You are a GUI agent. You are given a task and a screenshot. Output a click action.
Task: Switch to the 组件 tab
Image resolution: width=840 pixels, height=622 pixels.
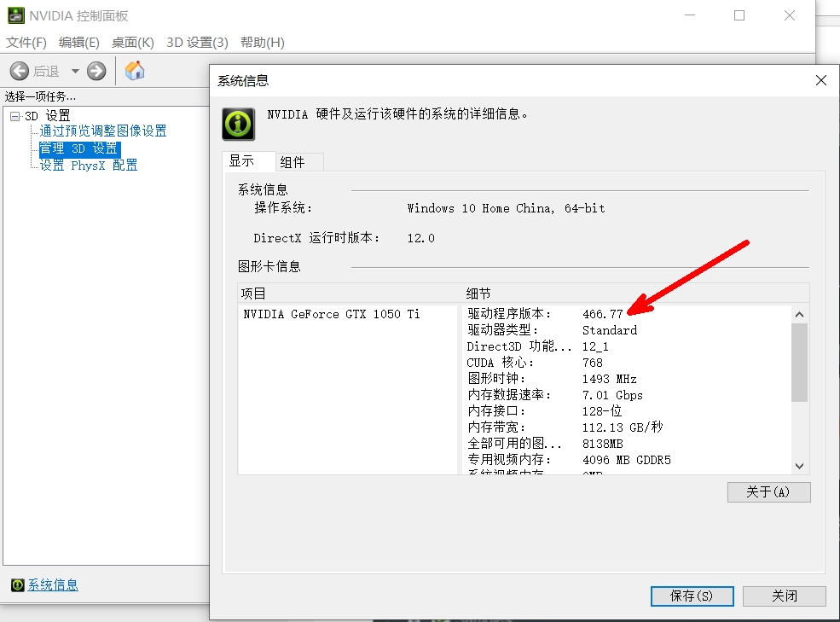(299, 162)
